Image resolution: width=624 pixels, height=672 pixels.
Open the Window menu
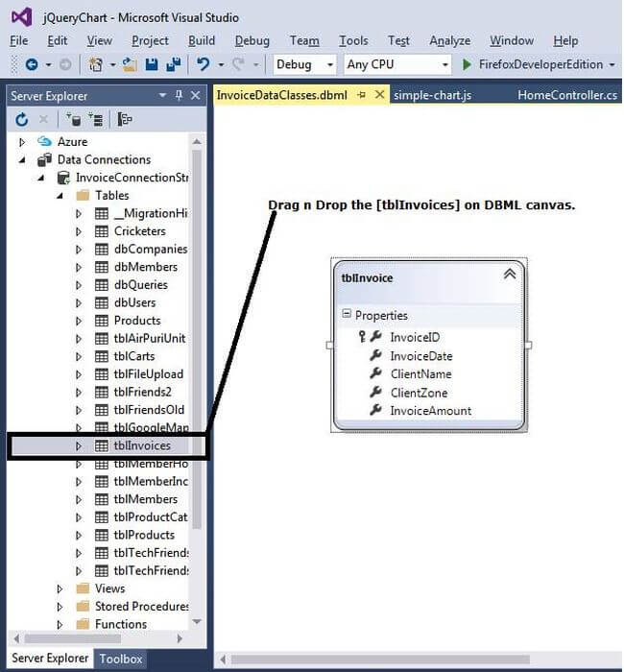(512, 40)
